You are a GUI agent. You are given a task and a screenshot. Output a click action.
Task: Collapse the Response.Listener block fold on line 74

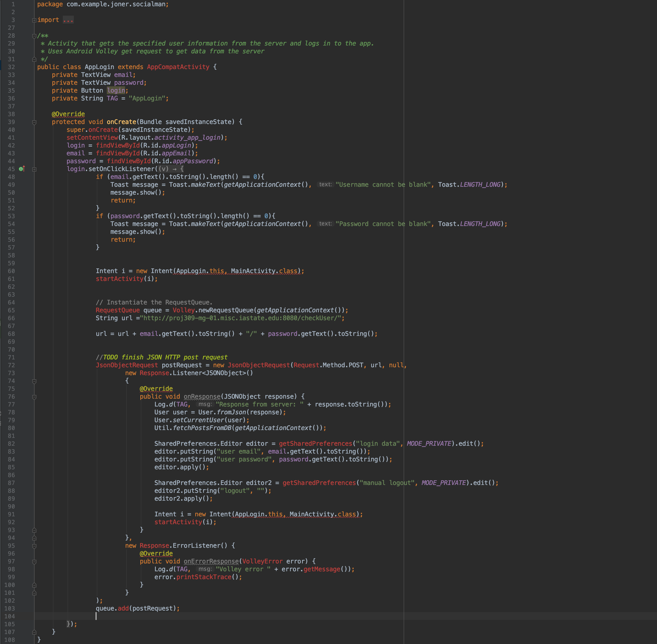pyautogui.click(x=34, y=381)
